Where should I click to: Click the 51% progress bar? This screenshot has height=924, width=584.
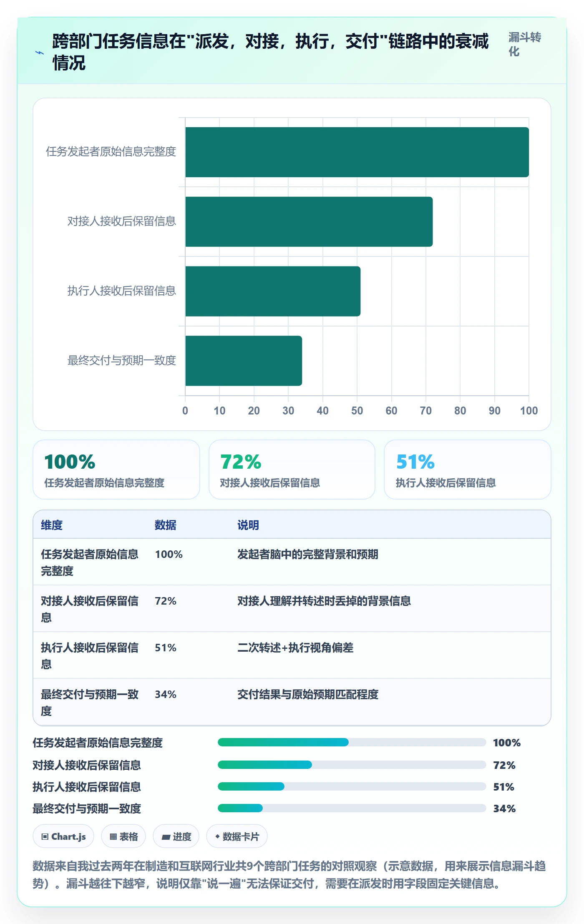click(352, 786)
